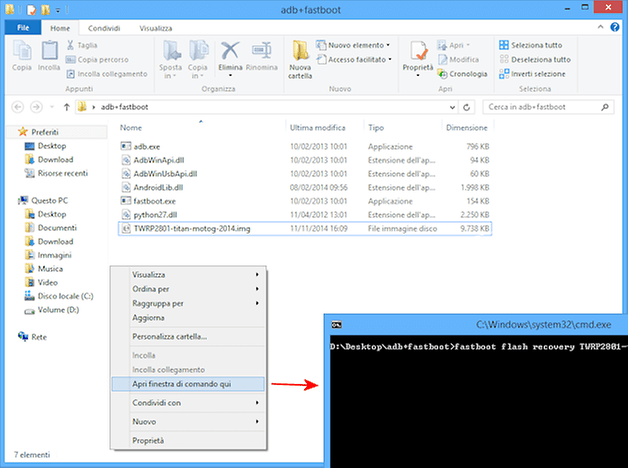Choose Aggiorna in context menu
The width and height of the screenshot is (628, 468).
pos(188,318)
